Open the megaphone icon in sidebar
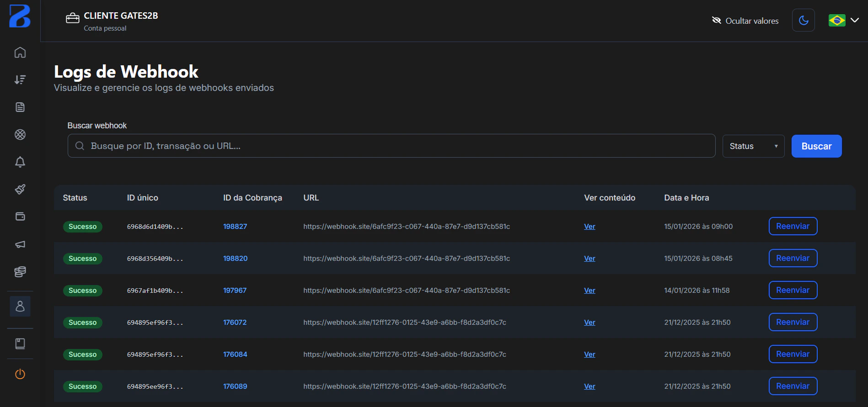The height and width of the screenshot is (407, 868). tap(20, 244)
